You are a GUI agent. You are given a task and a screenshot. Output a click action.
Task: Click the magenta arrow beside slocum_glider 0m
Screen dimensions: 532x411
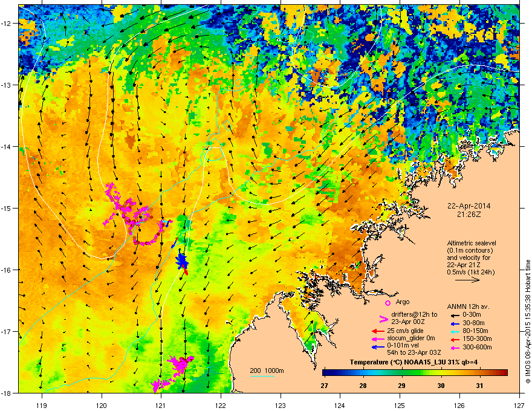click(x=378, y=338)
